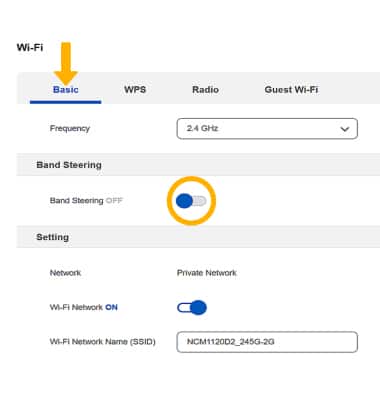Click the Network label

pyautogui.click(x=65, y=273)
